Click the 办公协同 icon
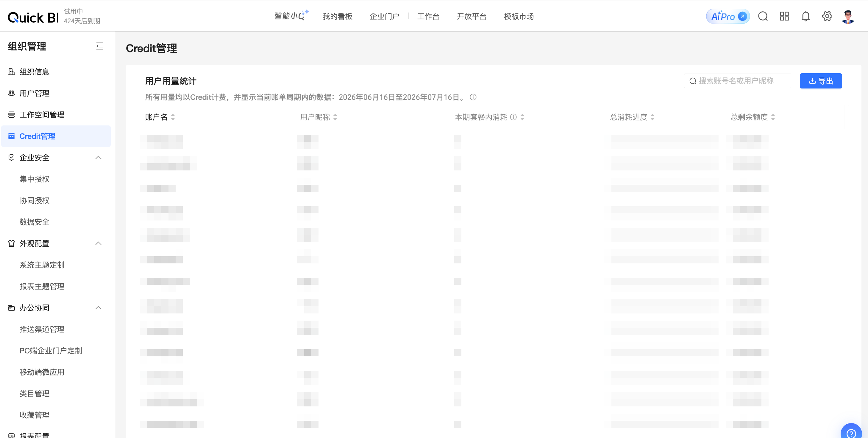 (x=11, y=307)
